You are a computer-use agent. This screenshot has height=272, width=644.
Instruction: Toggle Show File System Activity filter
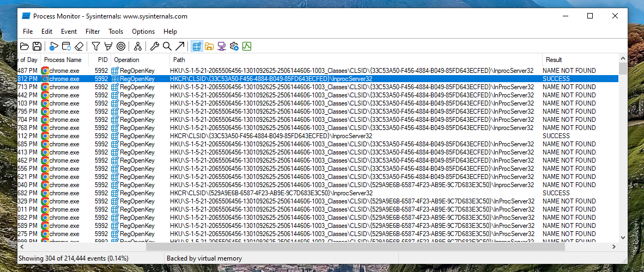[209, 46]
